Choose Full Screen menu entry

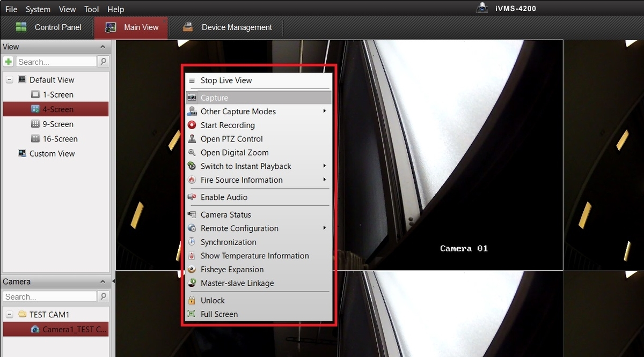click(x=258, y=314)
